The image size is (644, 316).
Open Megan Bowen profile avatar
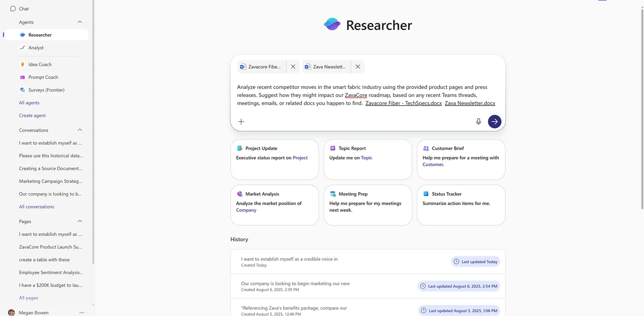[11, 312]
